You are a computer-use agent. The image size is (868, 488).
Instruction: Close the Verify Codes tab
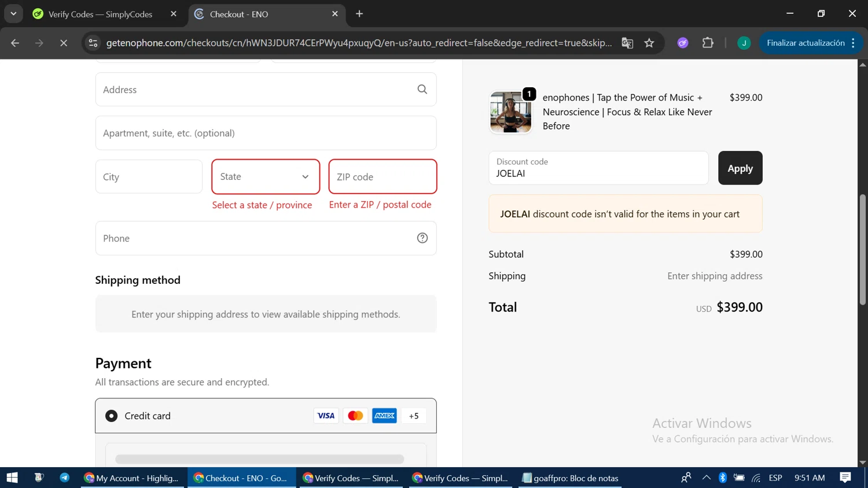point(174,14)
